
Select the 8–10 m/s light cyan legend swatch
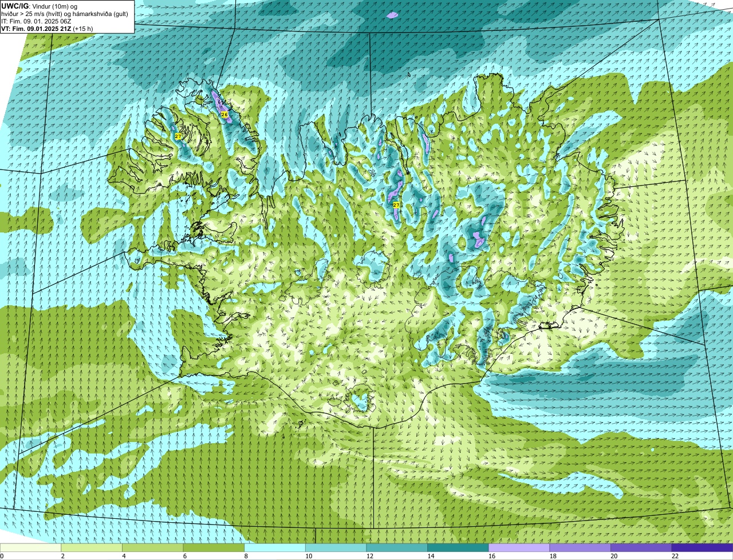coord(275,547)
